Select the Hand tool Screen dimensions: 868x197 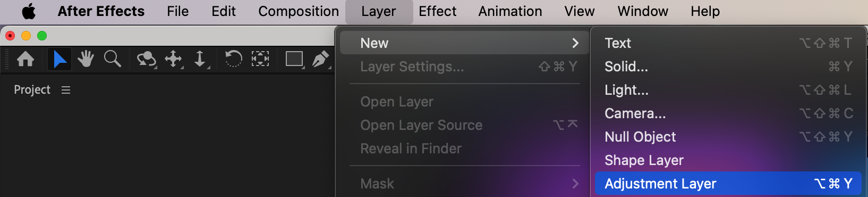pos(86,59)
